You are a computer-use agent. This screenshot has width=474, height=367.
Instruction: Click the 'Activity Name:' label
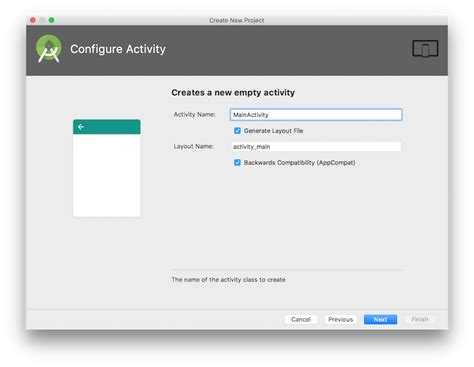click(x=194, y=114)
